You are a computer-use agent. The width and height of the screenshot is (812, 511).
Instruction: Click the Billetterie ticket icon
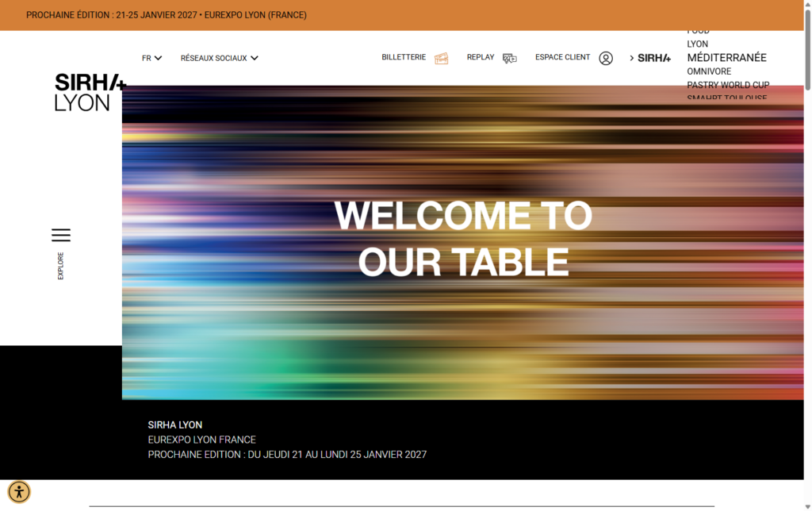[441, 58]
